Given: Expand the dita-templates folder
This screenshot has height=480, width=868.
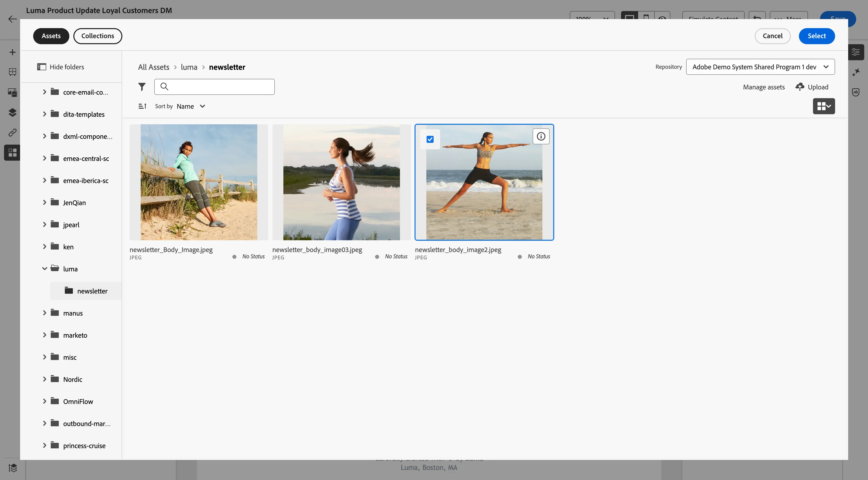Looking at the screenshot, I should coord(44,114).
